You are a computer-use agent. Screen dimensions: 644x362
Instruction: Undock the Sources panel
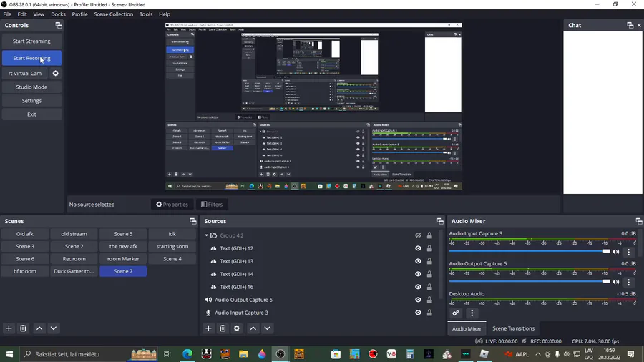440,221
